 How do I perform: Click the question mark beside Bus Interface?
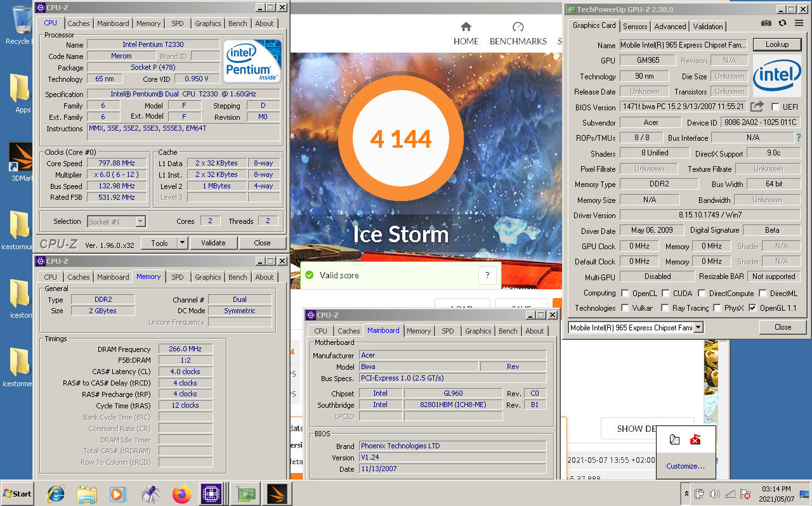click(798, 138)
